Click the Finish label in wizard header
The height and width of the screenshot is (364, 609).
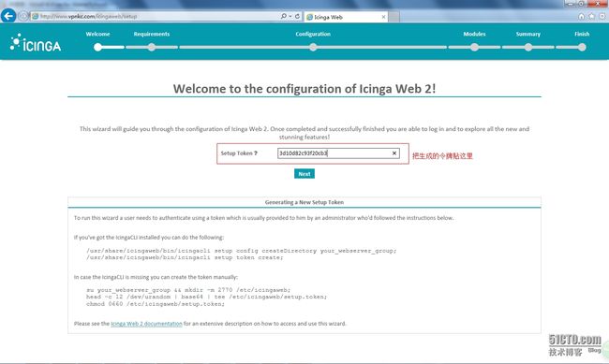582,34
